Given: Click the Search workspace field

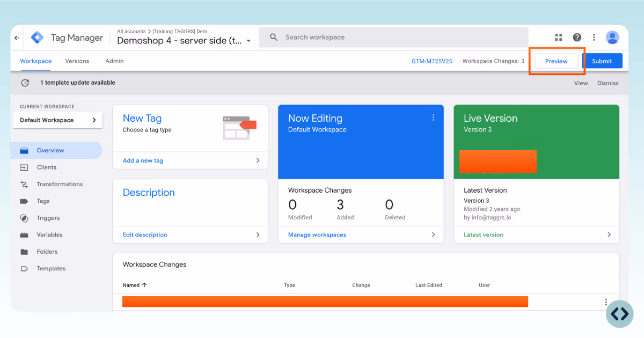Looking at the screenshot, I should point(393,37).
